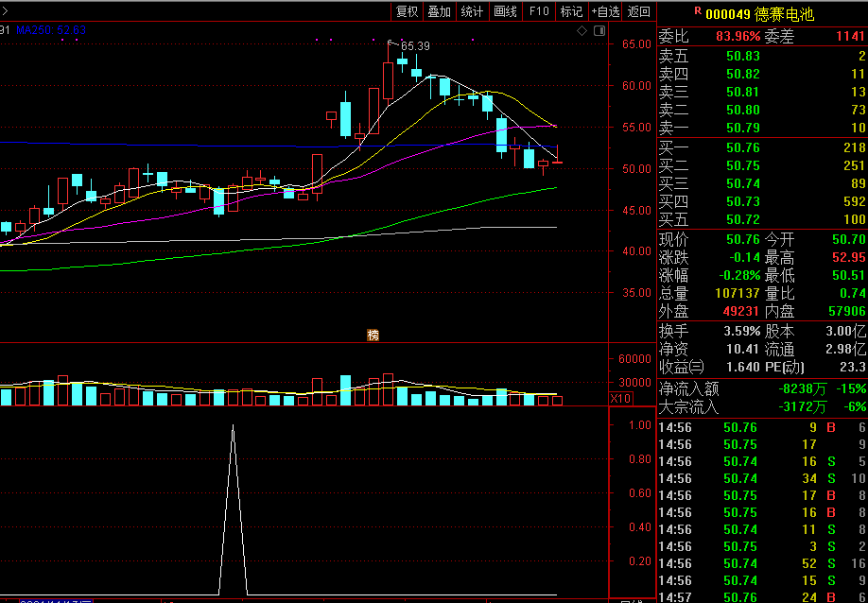The width and height of the screenshot is (868, 603).
Task: Click stock code 000049
Action: tap(728, 14)
